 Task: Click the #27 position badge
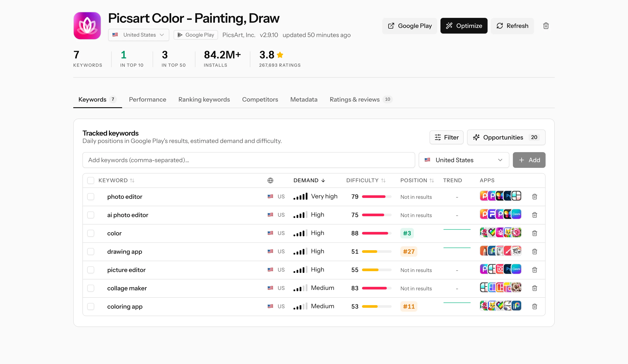tap(409, 251)
